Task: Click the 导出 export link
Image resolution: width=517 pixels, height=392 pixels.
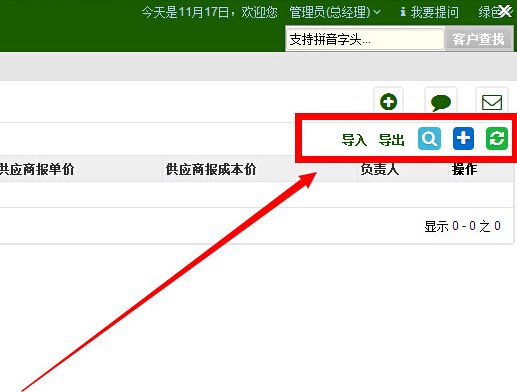Action: [392, 140]
